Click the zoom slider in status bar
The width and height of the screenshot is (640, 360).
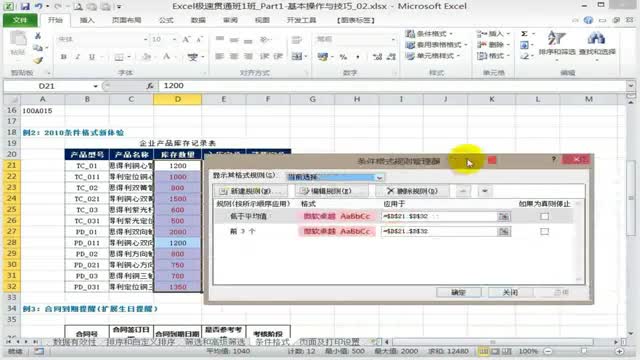[x=584, y=351]
